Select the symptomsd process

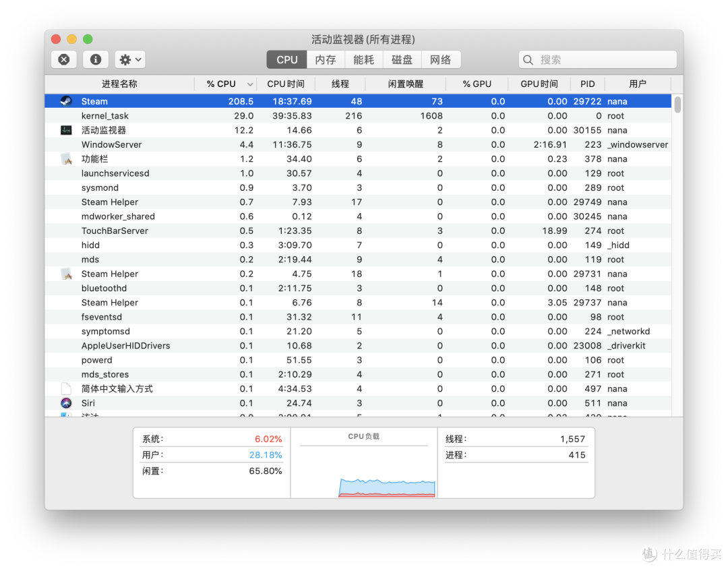click(x=358, y=331)
